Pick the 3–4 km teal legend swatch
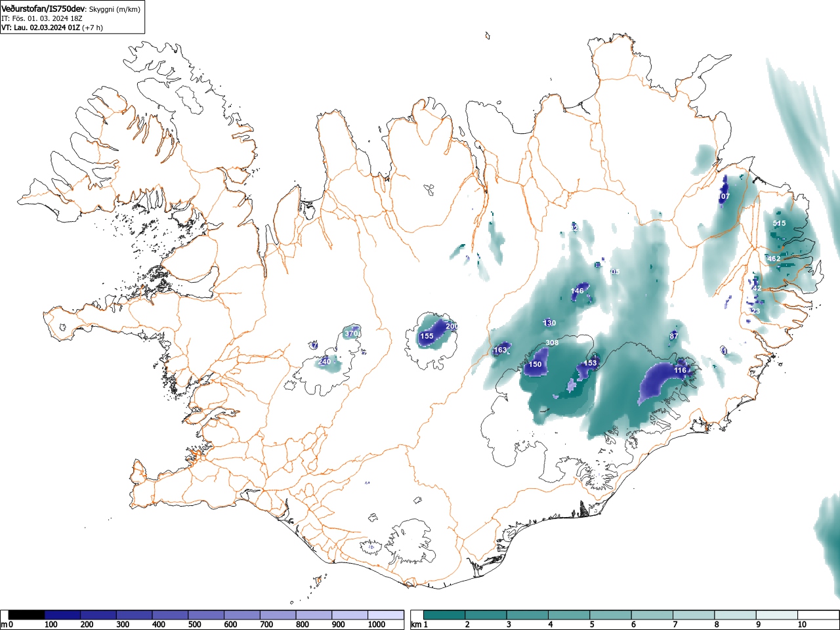 529,615
